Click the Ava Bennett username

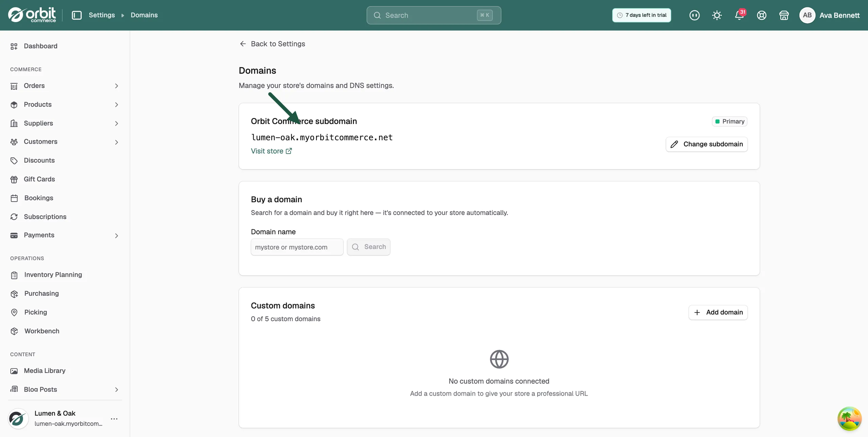840,15
